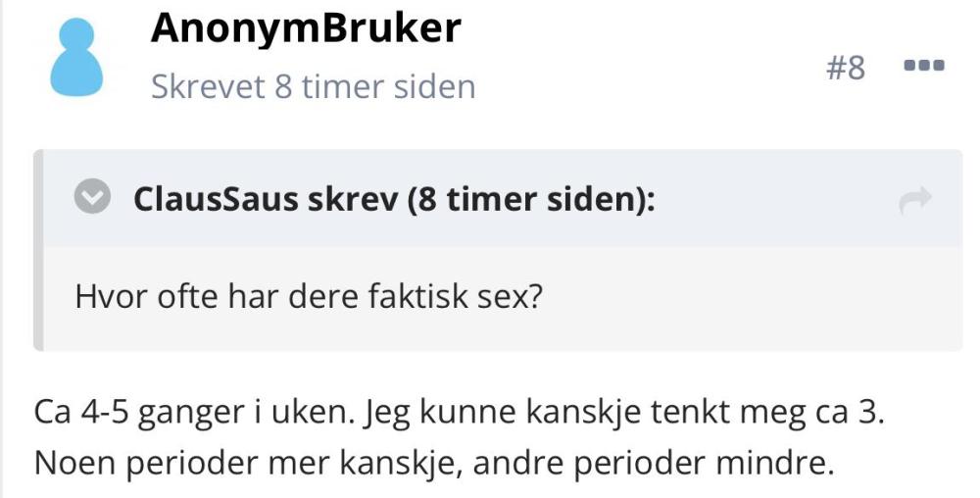This screenshot has height=498, width=980.
Task: Click empty area of quote header bar
Action: pyautogui.click(x=775, y=199)
